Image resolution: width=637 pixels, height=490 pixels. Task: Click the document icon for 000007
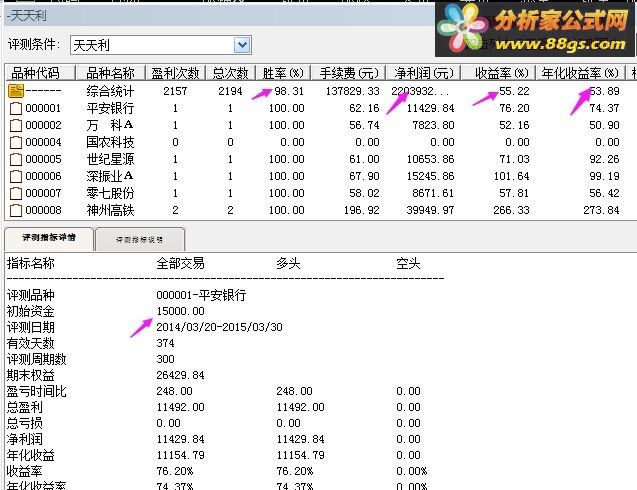[16, 193]
